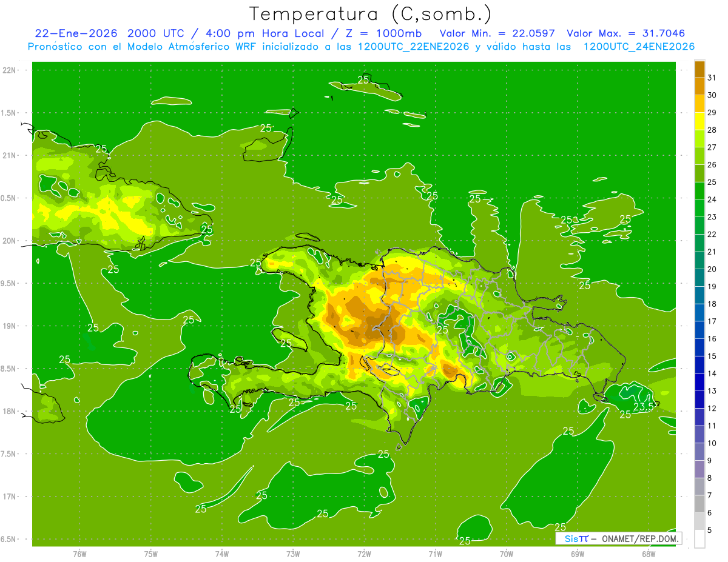
Task: Click the '73W' longitude label
Action: pyautogui.click(x=293, y=554)
